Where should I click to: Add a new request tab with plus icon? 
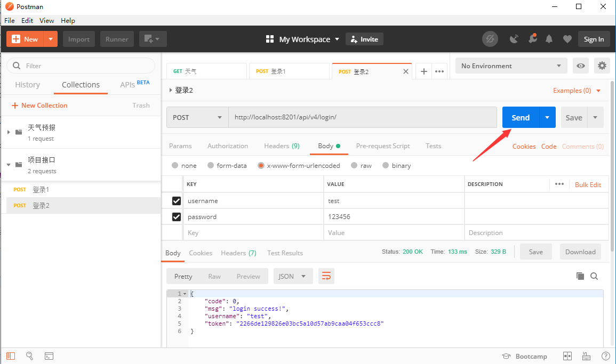coord(424,71)
